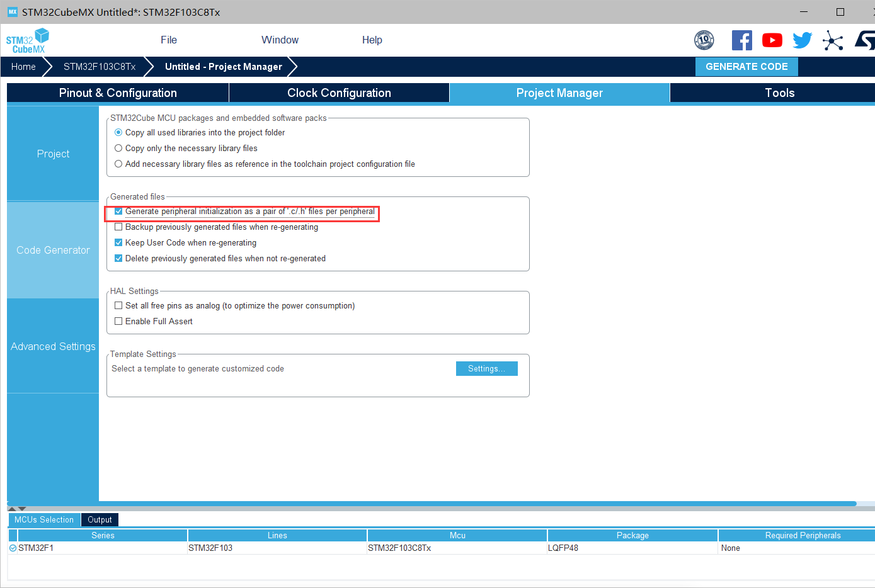The width and height of the screenshot is (875, 588).
Task: Sort by Package column header
Action: pos(632,536)
